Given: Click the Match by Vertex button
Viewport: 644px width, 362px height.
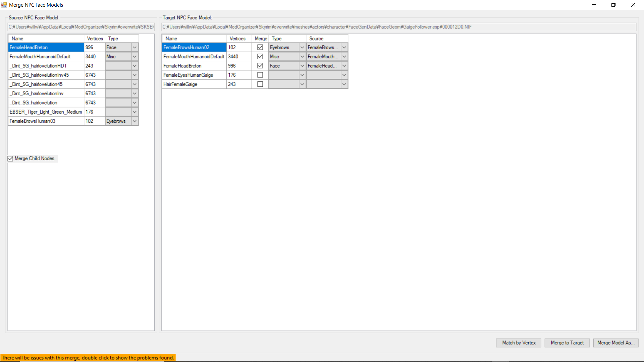Looking at the screenshot, I should coord(518,343).
